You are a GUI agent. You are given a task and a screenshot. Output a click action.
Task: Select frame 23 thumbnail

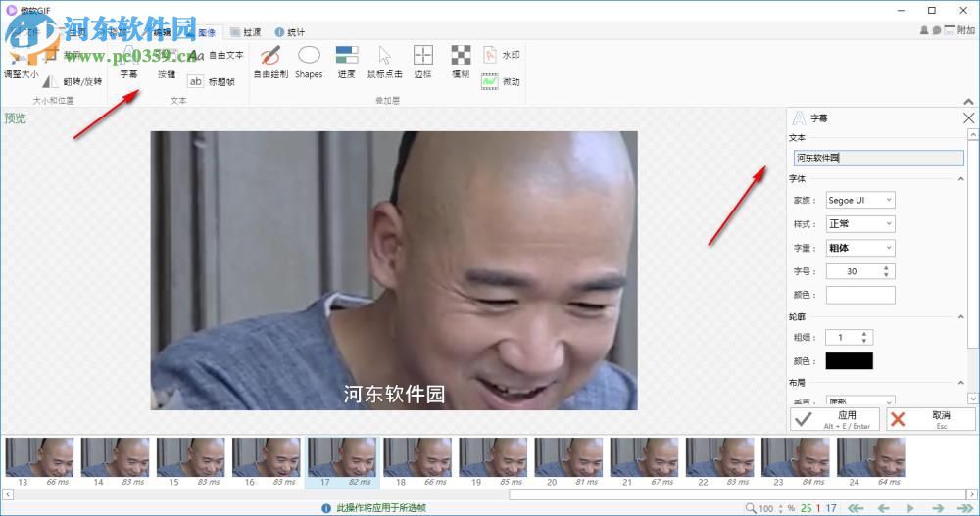tap(796, 462)
